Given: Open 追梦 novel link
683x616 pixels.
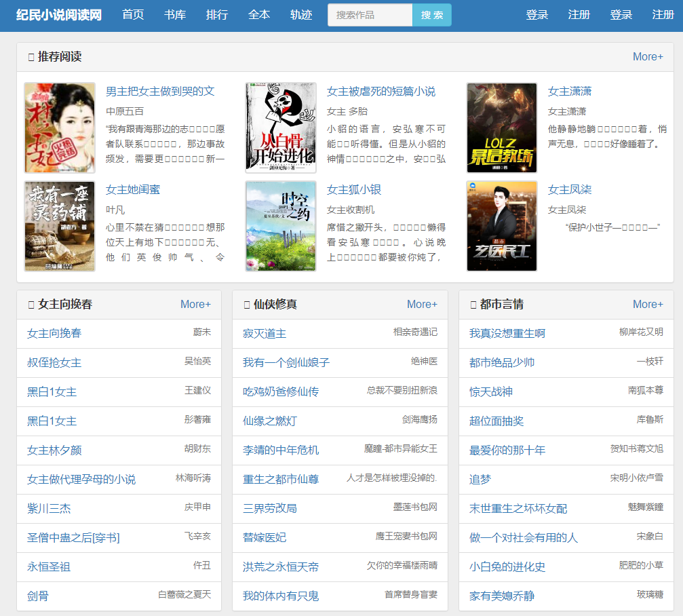Looking at the screenshot, I should 480,479.
